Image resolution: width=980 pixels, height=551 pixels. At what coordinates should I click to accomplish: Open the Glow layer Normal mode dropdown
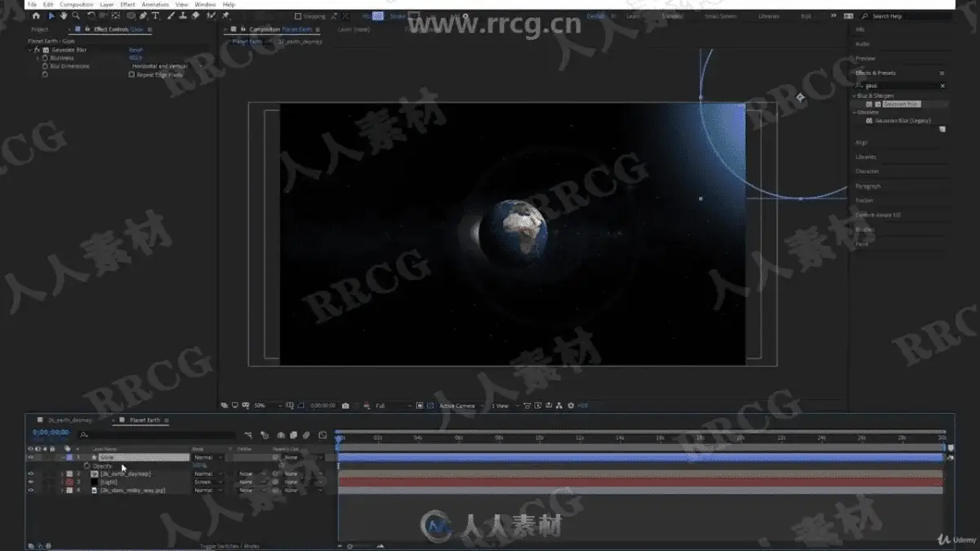point(207,457)
